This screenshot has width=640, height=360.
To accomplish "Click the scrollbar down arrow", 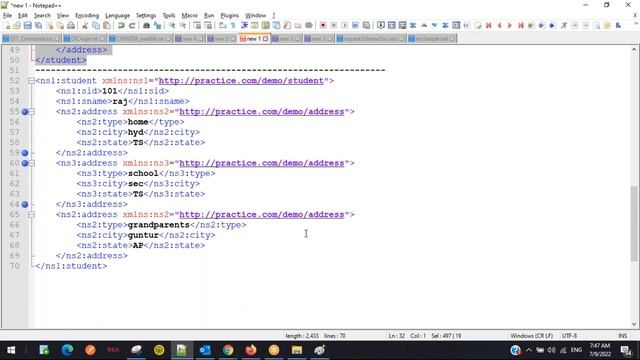I will [x=634, y=324].
